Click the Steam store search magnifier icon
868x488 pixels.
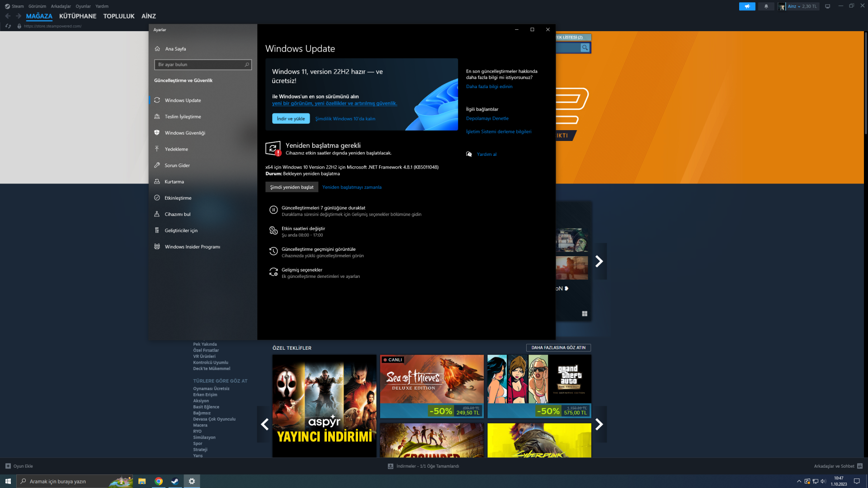coord(585,47)
